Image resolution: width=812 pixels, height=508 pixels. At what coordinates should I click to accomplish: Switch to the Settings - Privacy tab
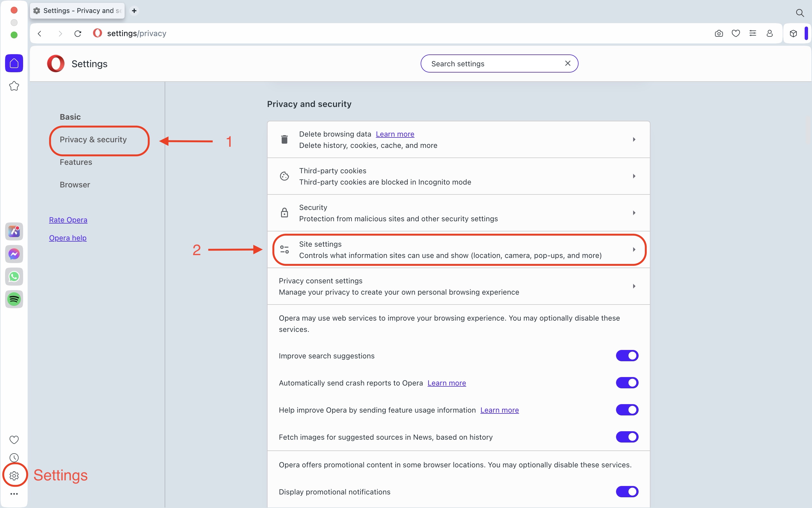click(x=78, y=11)
